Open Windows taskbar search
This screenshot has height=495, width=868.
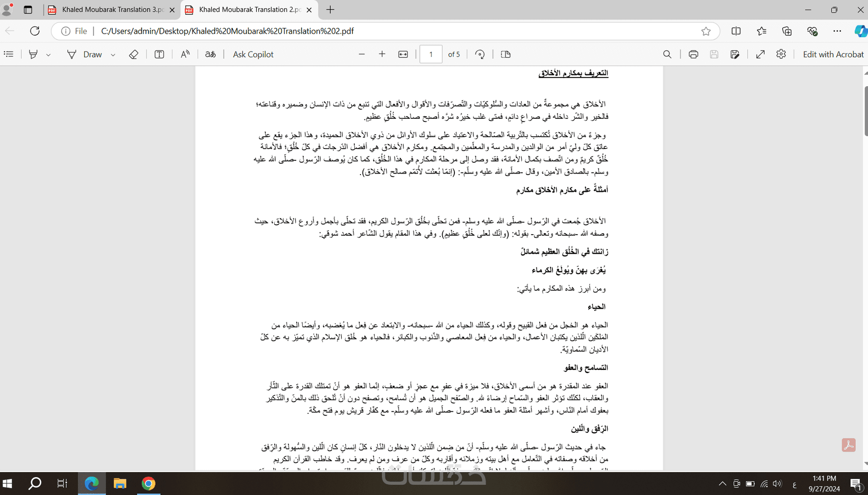(35, 483)
